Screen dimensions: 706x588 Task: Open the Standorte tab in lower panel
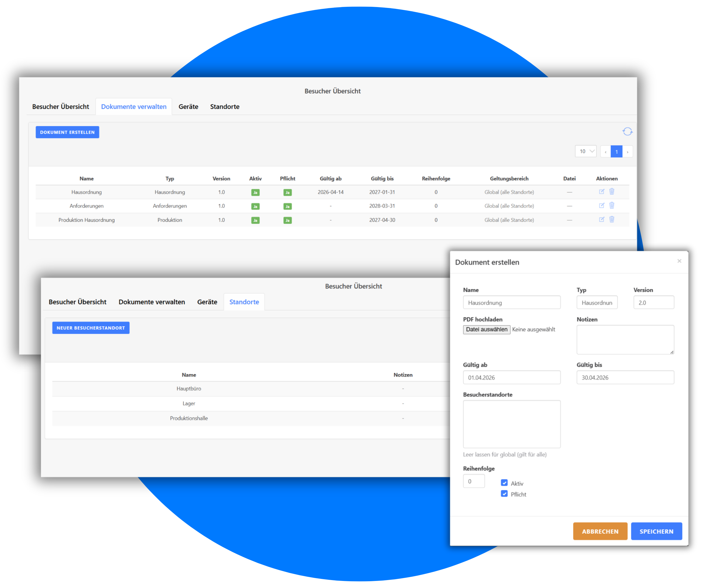[244, 302]
